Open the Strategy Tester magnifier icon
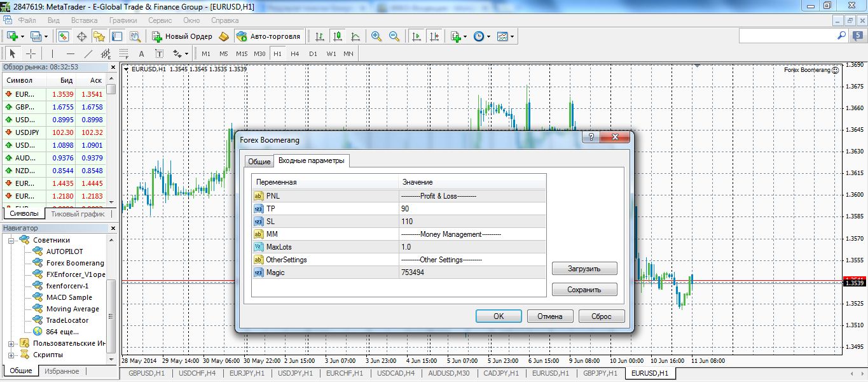 (135, 36)
